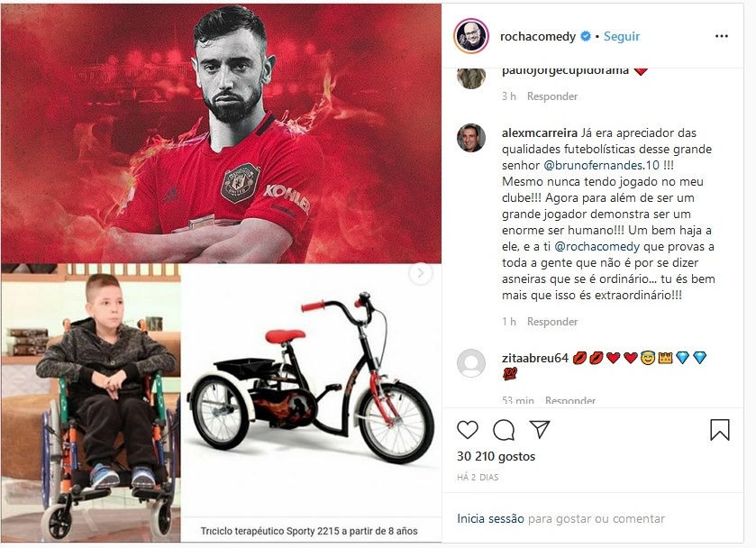Open the @rochacomedy mention in comment

click(x=597, y=246)
